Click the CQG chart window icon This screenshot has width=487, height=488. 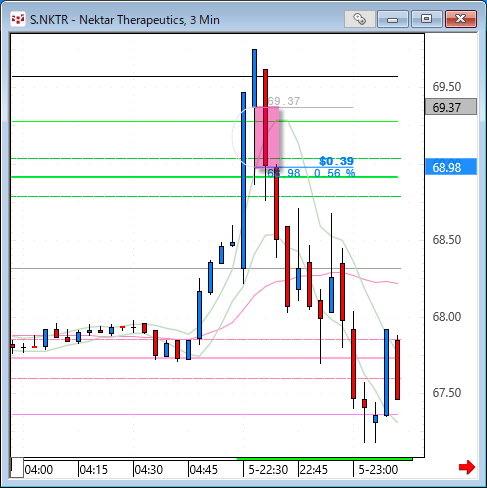coord(18,20)
